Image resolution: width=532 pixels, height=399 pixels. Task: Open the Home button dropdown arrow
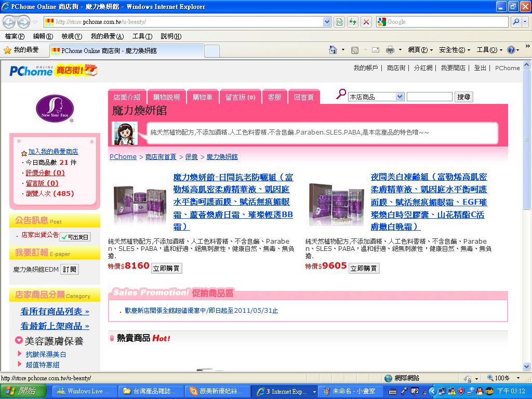pos(343,50)
